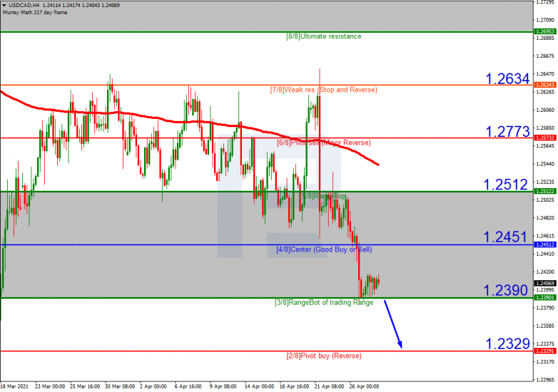Viewport: 558px width, 392px height.
Task: Select the 1.26675 price scale value
Action: click(x=545, y=56)
